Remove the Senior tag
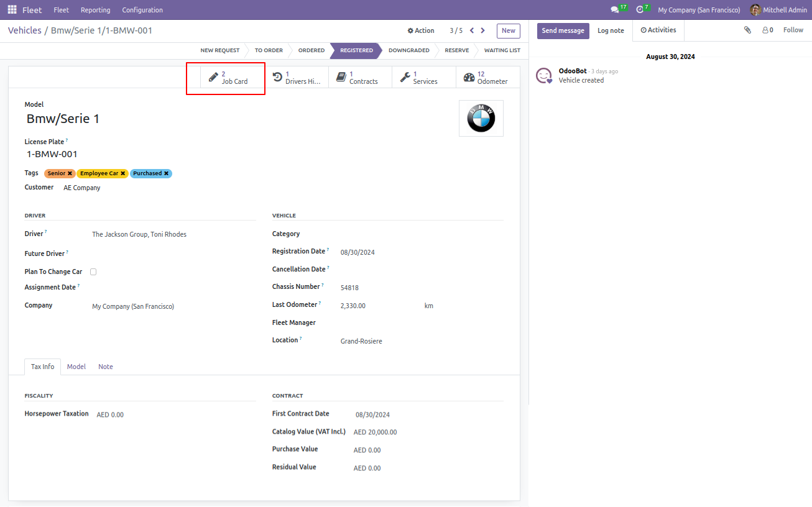 (70, 173)
